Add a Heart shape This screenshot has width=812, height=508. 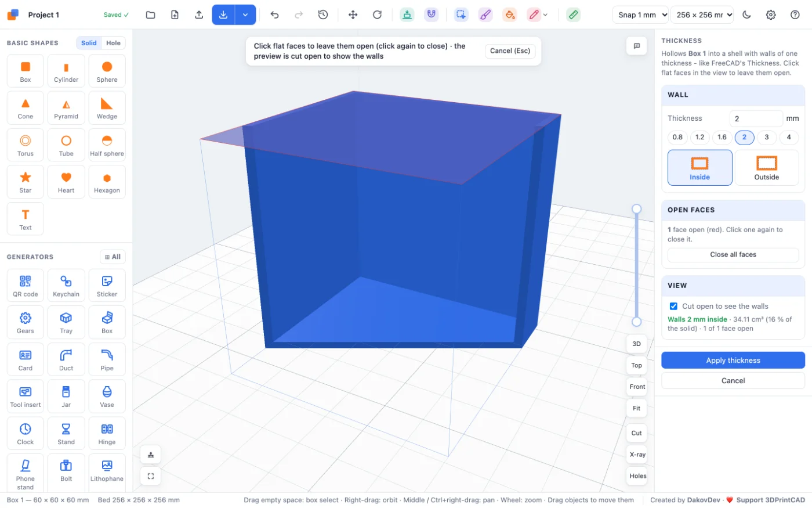click(x=66, y=182)
